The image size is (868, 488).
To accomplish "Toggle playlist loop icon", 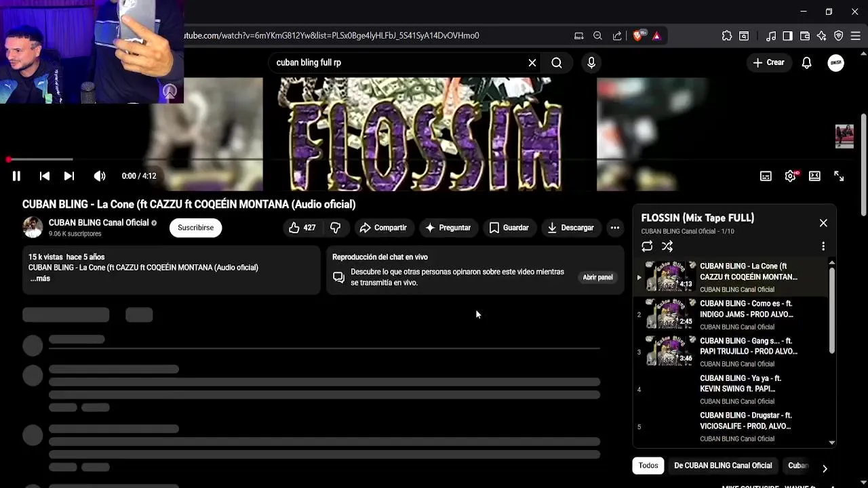I will coord(647,247).
